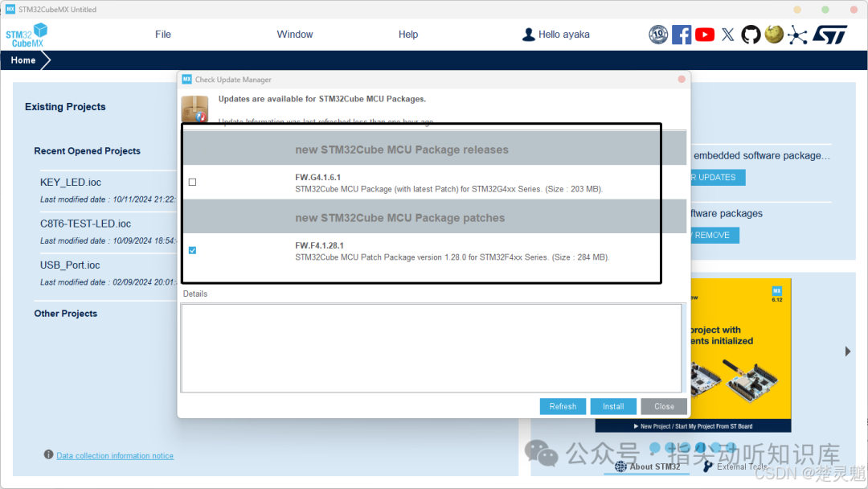
Task: Click inside the Details text area
Action: click(x=432, y=347)
